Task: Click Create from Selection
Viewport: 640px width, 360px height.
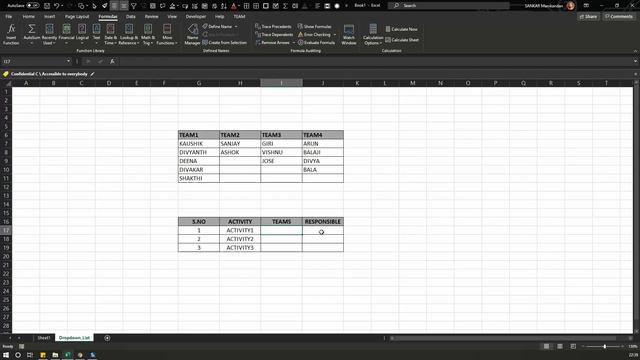Action: (224, 42)
